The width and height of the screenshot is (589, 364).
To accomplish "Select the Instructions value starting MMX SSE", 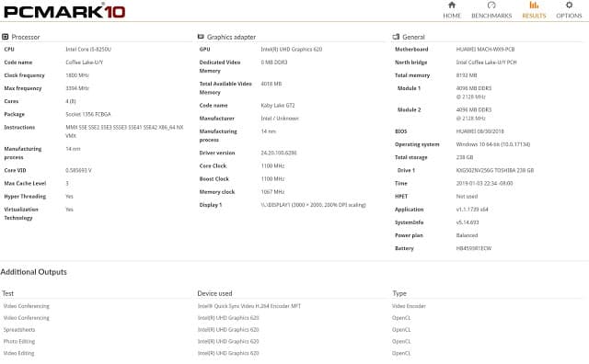I will [125, 131].
